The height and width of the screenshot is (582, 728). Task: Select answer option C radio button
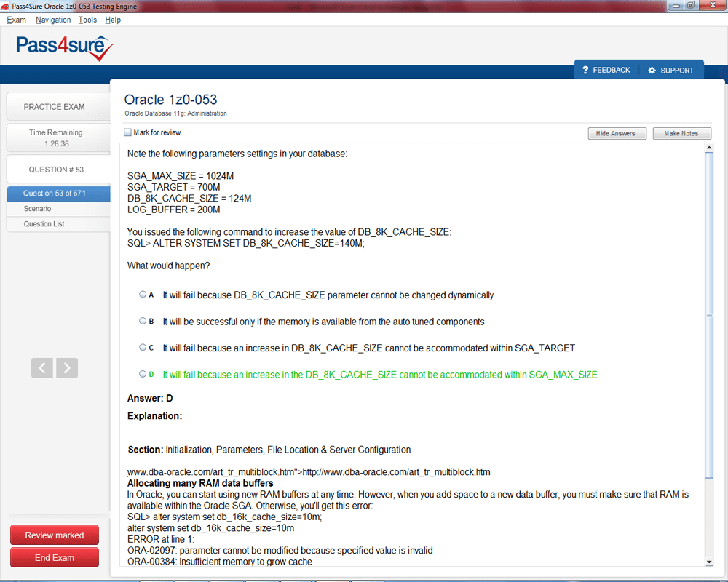point(143,347)
